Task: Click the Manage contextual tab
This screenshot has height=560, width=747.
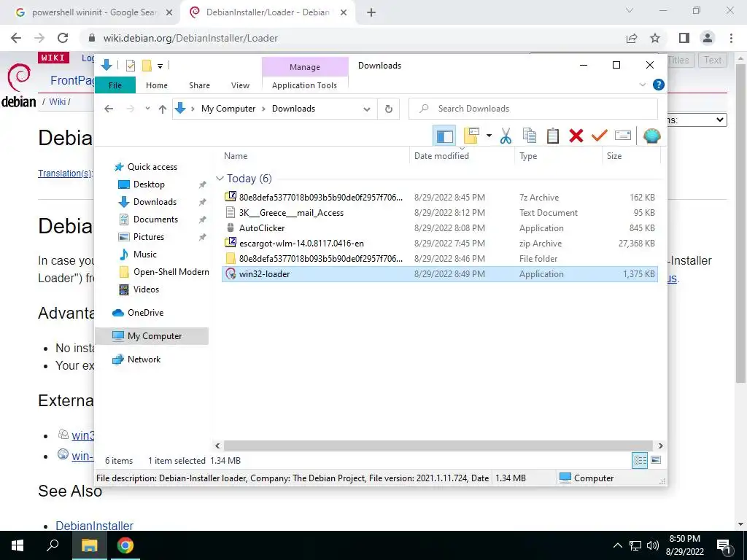Action: tap(305, 67)
